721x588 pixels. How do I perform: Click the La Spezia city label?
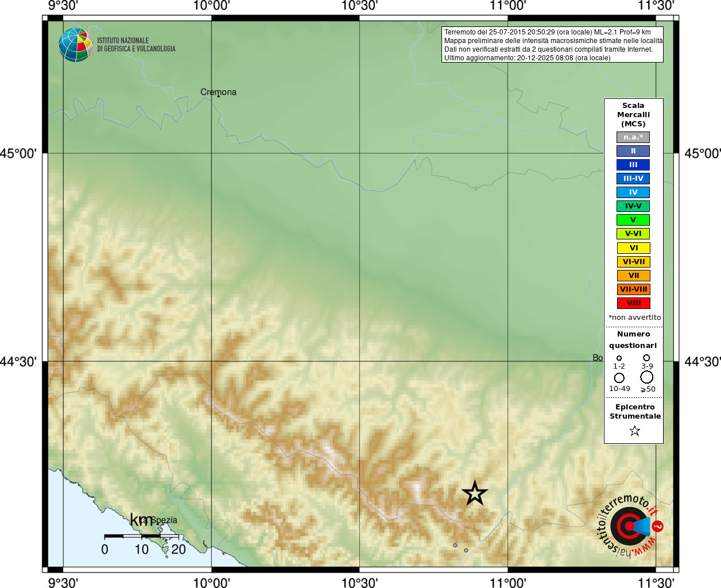(156, 520)
